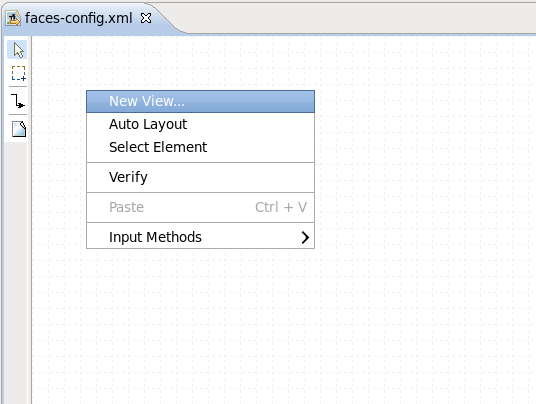This screenshot has height=404, width=536.
Task: Activate the Create New Connection arrow tool
Action: (18, 101)
